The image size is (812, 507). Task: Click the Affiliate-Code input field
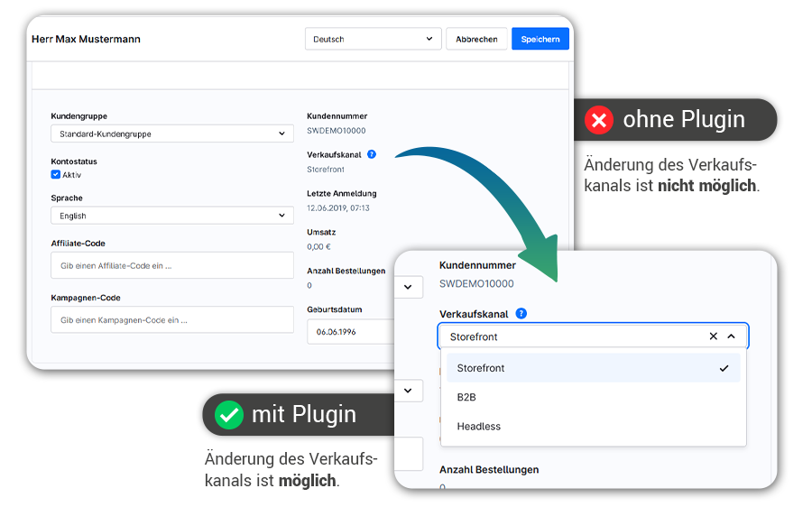pos(171,266)
